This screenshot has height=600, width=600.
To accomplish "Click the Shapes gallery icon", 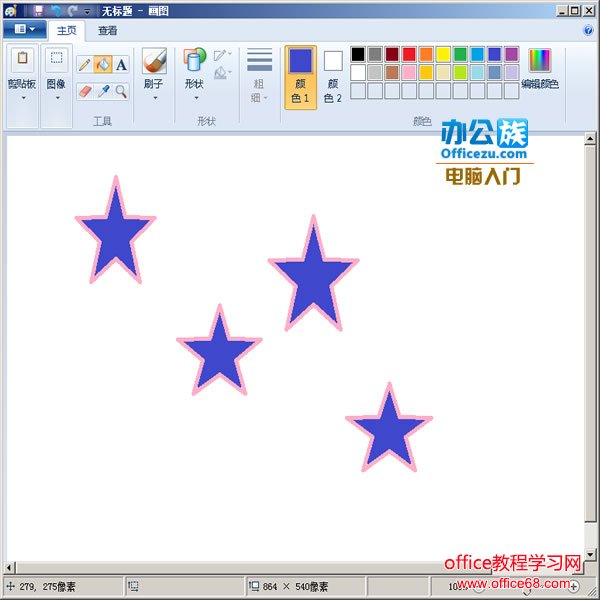I will coord(194,60).
